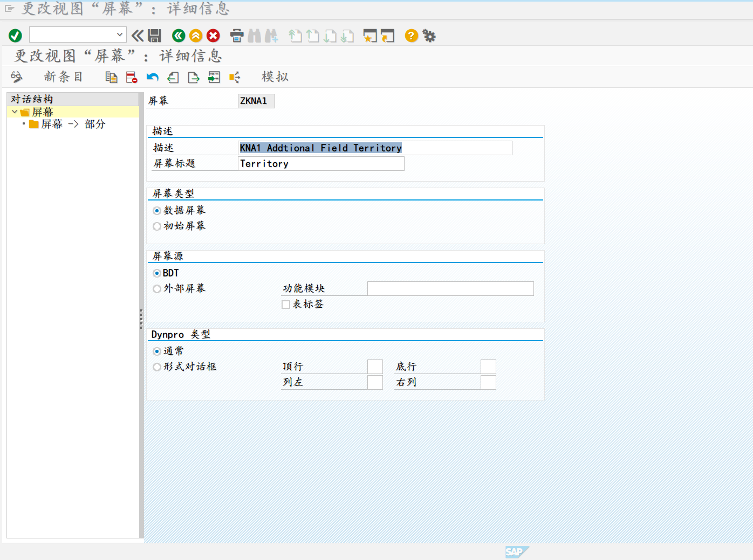Viewport: 753px width, 560px height.
Task: Click the 新条目 button
Action: 63,77
